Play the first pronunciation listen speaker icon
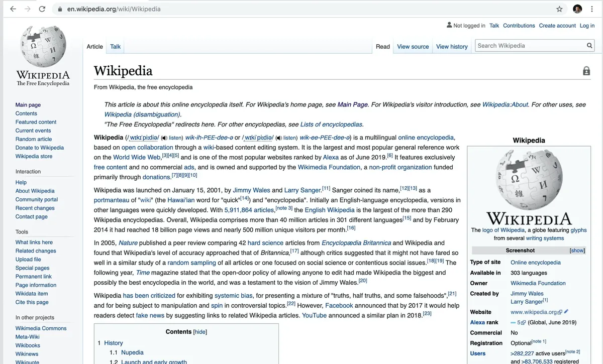This screenshot has width=603, height=364. (164, 138)
